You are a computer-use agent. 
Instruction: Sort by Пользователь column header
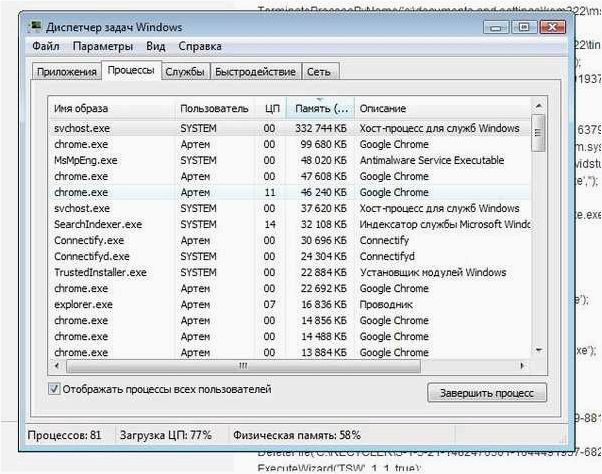pos(214,109)
